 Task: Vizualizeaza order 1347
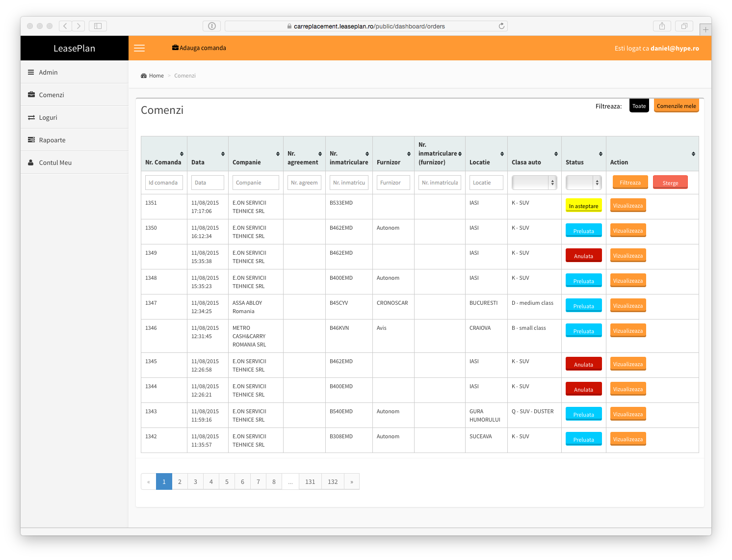[628, 306]
